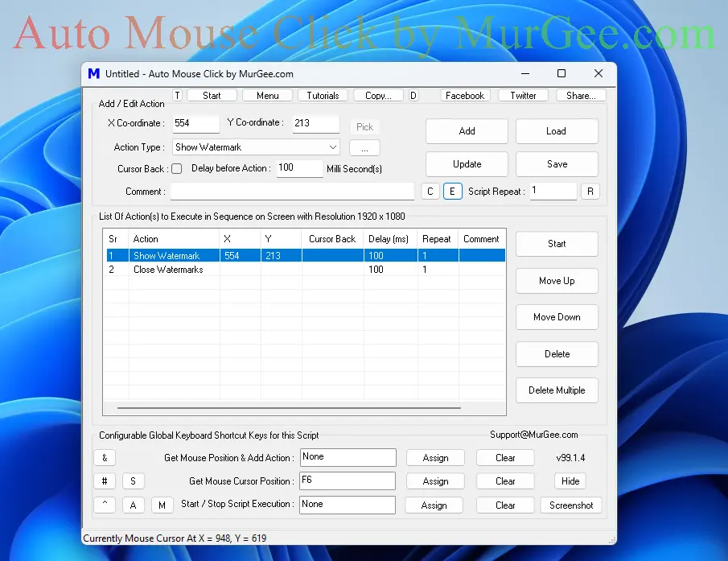Click the Delay (ms) column header
The height and width of the screenshot is (561, 728).
coord(390,239)
